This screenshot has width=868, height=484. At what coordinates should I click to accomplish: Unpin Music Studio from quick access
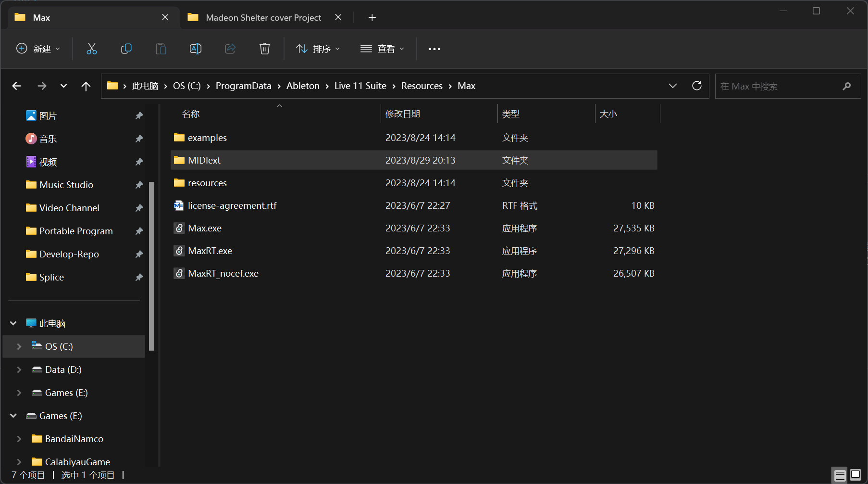139,185
